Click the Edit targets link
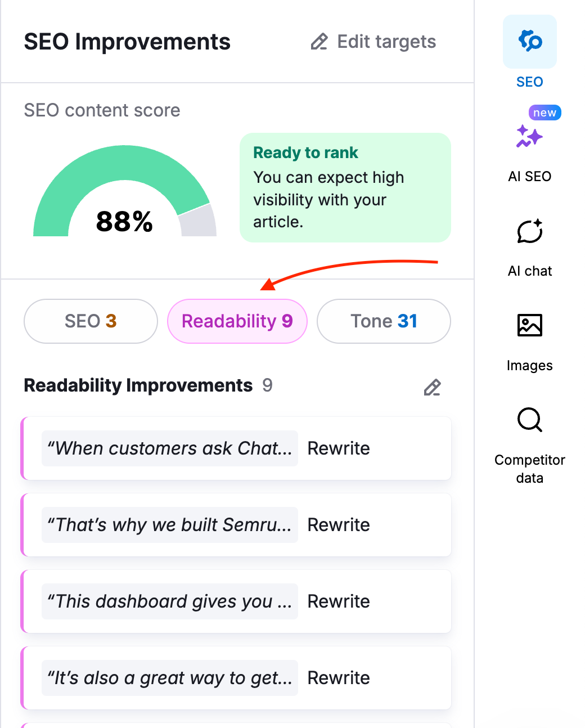The height and width of the screenshot is (728, 585). [386, 41]
